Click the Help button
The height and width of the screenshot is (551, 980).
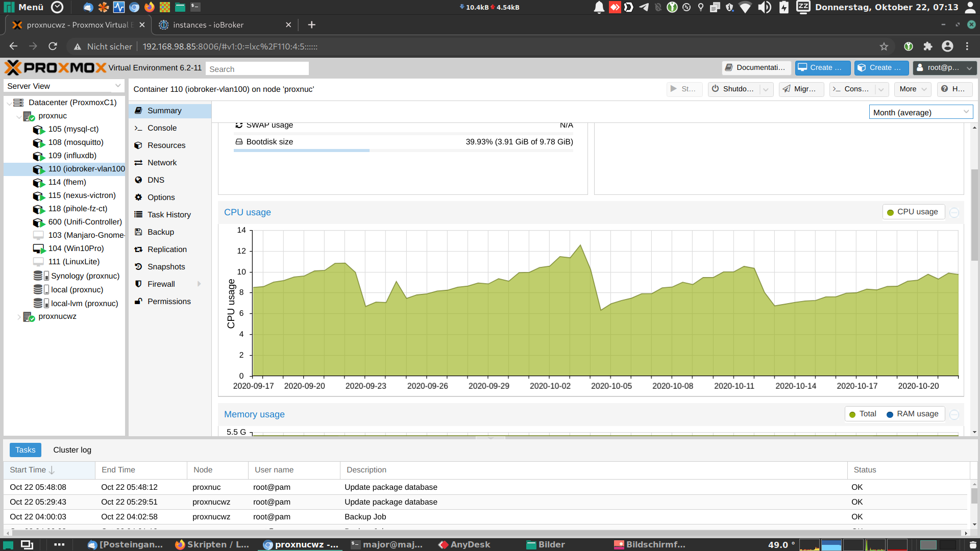point(954,89)
